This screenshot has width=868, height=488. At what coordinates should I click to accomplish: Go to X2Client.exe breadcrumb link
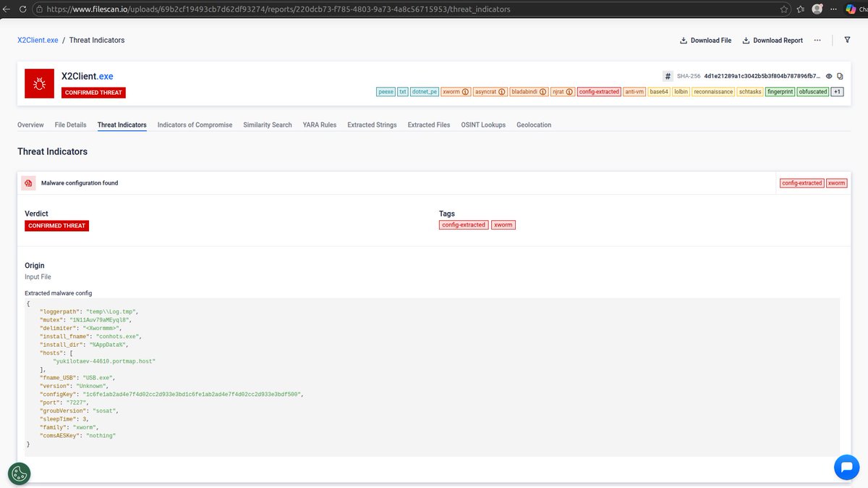38,40
